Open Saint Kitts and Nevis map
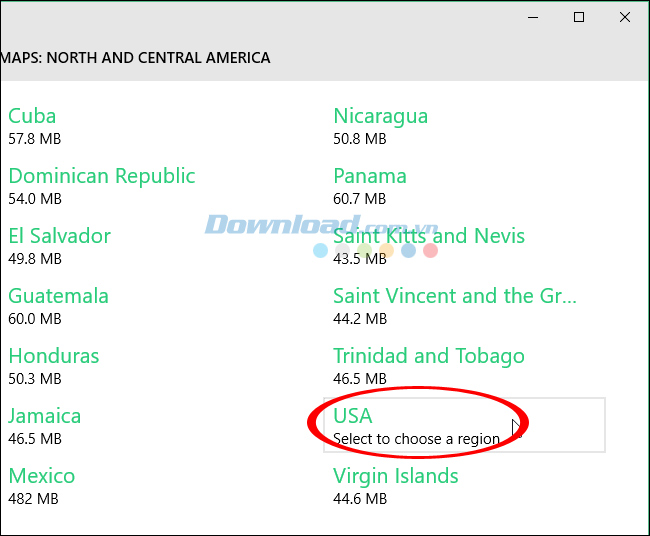Viewport: 650px width, 536px height. (x=429, y=236)
